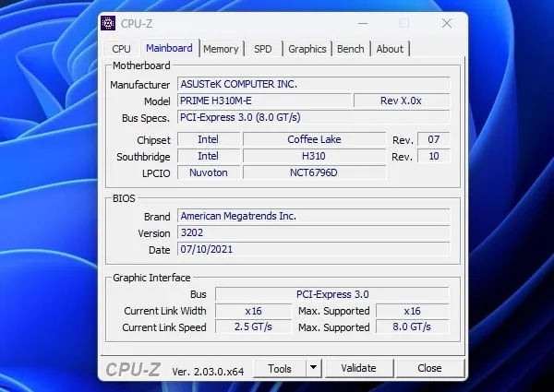The width and height of the screenshot is (554, 392).
Task: Click the Tools button
Action: (280, 368)
